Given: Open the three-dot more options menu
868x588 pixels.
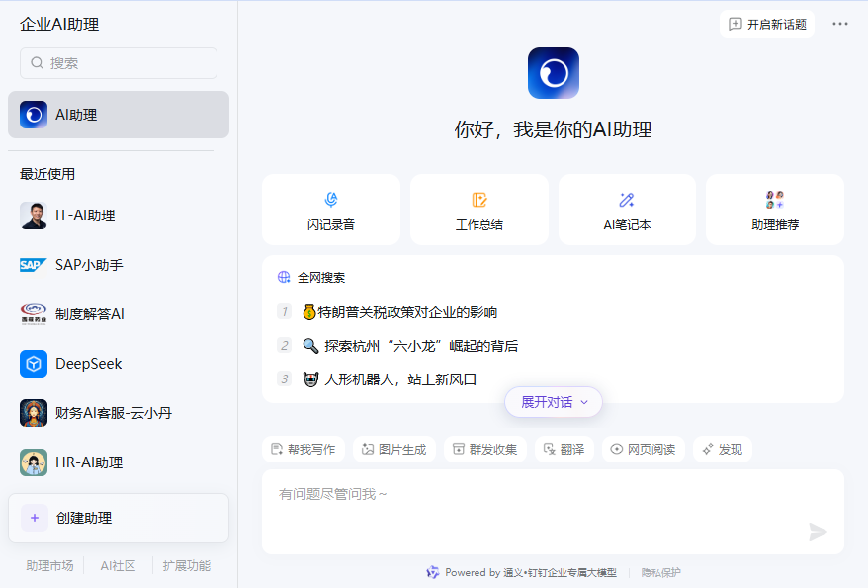Looking at the screenshot, I should coord(839,22).
